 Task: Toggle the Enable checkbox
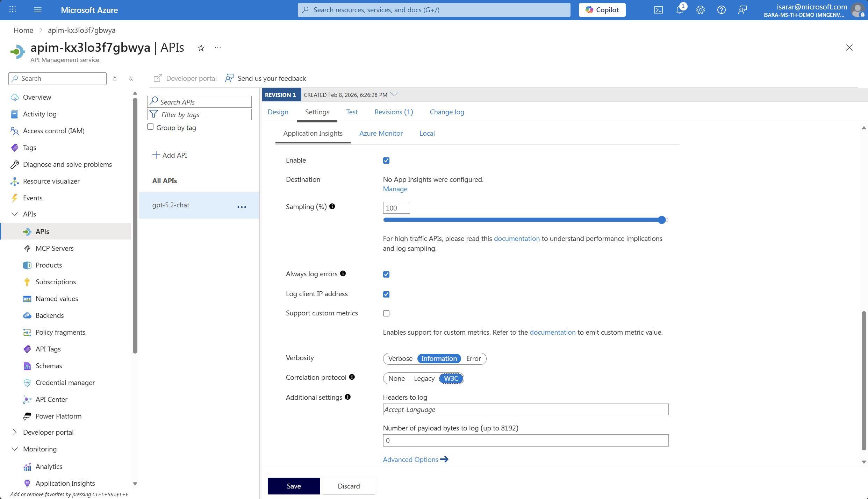point(386,161)
